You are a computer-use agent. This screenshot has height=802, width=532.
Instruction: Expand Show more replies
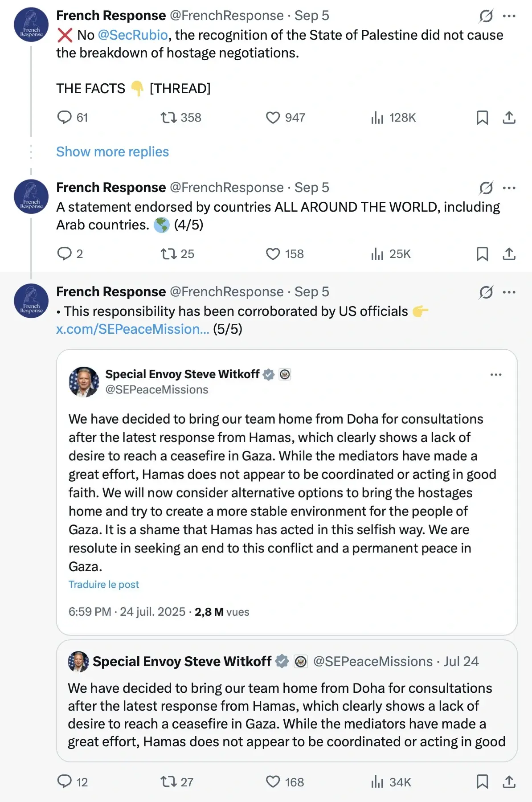coord(112,152)
